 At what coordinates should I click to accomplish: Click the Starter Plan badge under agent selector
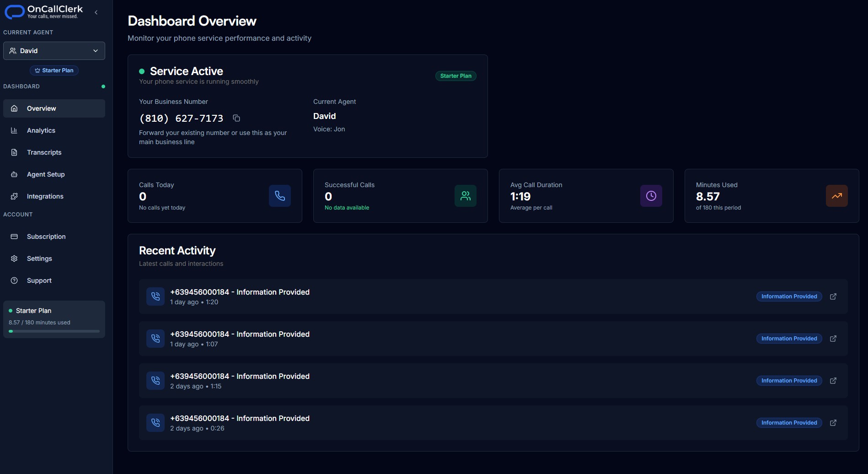(x=54, y=70)
